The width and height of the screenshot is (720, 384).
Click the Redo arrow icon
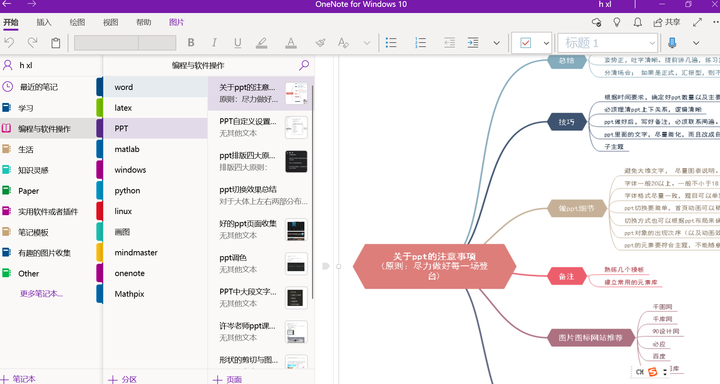32,43
